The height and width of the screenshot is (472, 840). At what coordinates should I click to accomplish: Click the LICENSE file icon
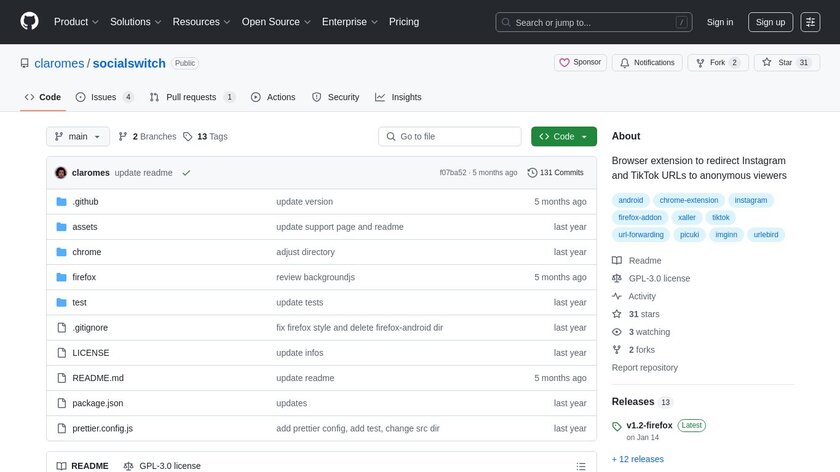click(x=61, y=353)
